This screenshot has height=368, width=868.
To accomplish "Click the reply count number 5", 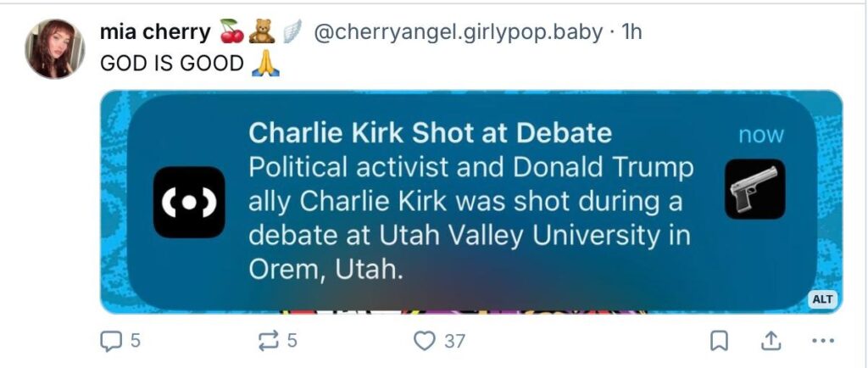I will click(135, 341).
